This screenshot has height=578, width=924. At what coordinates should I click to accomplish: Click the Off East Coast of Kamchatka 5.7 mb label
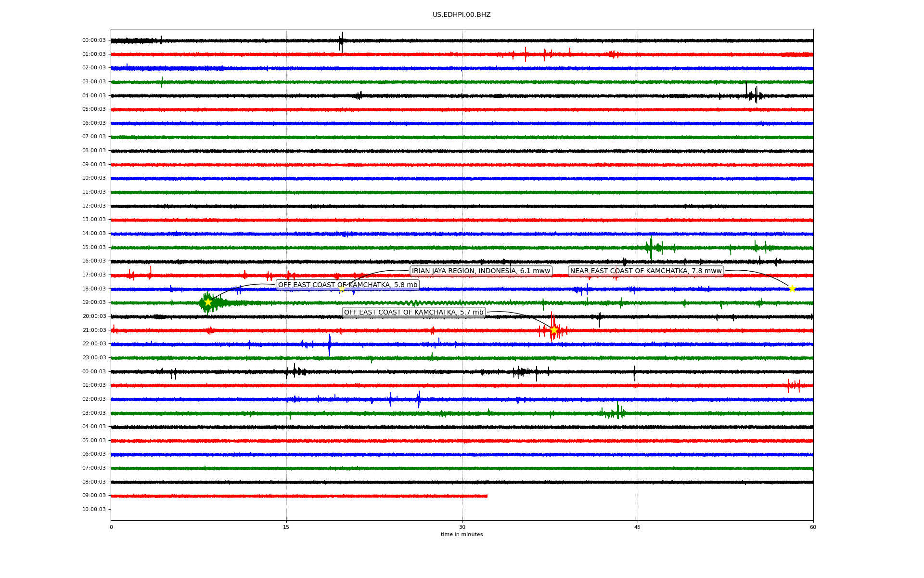(x=413, y=312)
